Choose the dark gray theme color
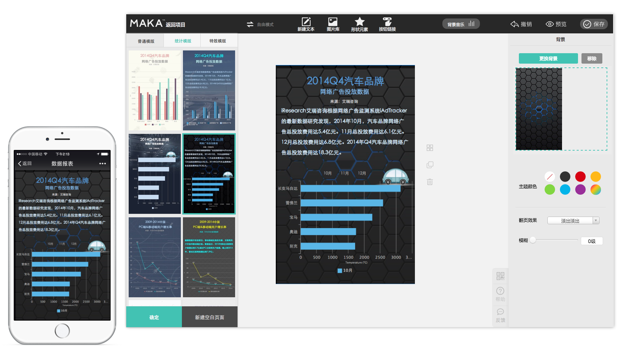Image resolution: width=626 pixels, height=364 pixels. tap(565, 177)
